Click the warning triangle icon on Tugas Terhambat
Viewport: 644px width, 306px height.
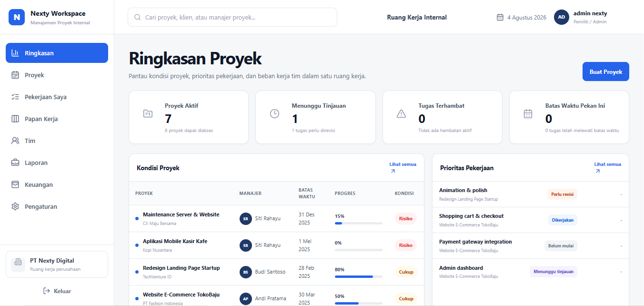click(x=401, y=113)
